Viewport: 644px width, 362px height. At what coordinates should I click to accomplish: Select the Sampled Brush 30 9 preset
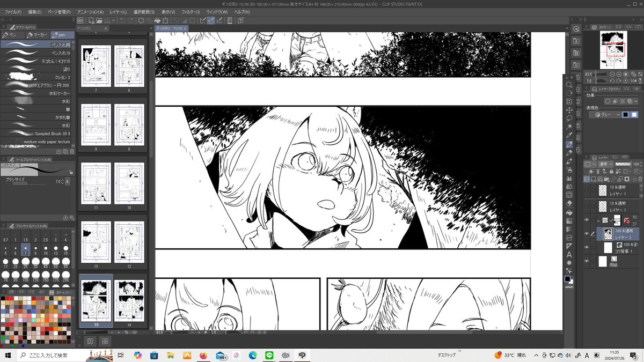(x=35, y=134)
